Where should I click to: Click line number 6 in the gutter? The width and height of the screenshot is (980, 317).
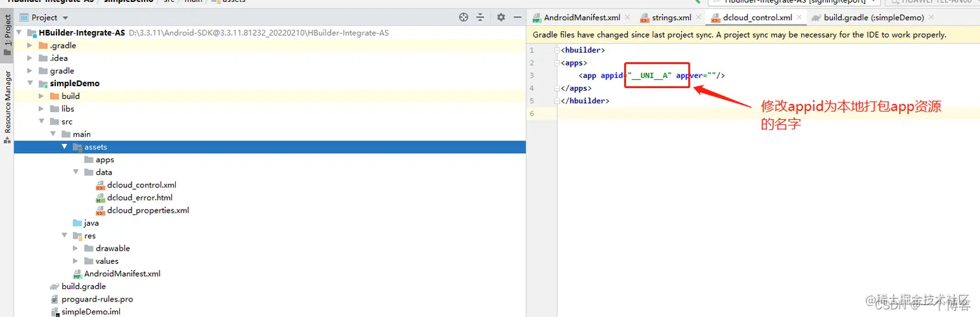[531, 113]
